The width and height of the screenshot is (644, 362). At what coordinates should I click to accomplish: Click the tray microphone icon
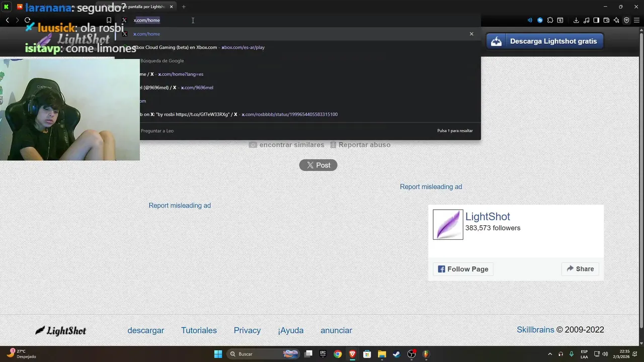(572, 354)
